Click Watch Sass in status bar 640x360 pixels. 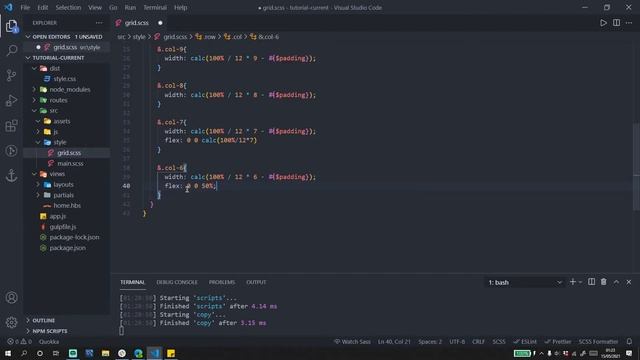coord(352,342)
